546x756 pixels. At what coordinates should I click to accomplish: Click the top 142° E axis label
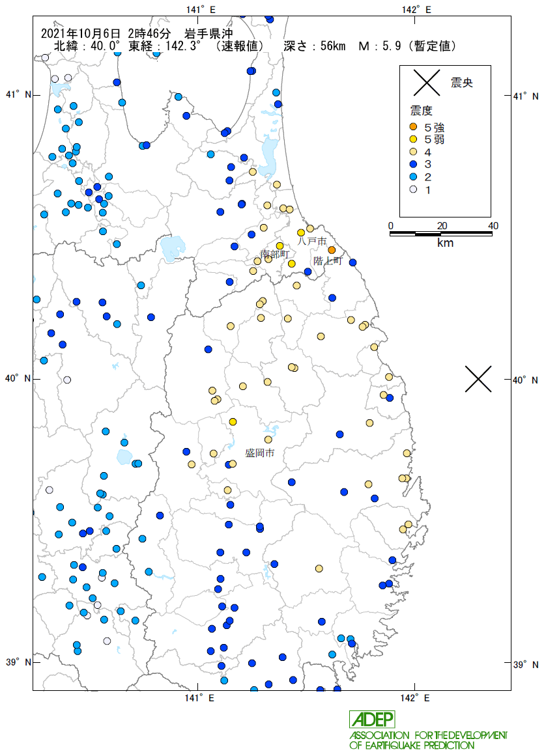pyautogui.click(x=416, y=9)
